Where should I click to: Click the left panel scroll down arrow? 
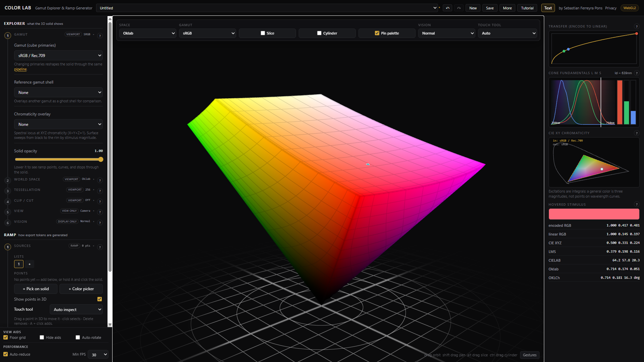110,325
